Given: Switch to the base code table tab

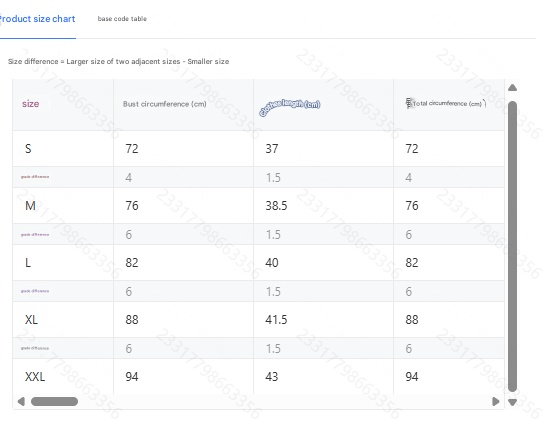Looking at the screenshot, I should tap(122, 19).
